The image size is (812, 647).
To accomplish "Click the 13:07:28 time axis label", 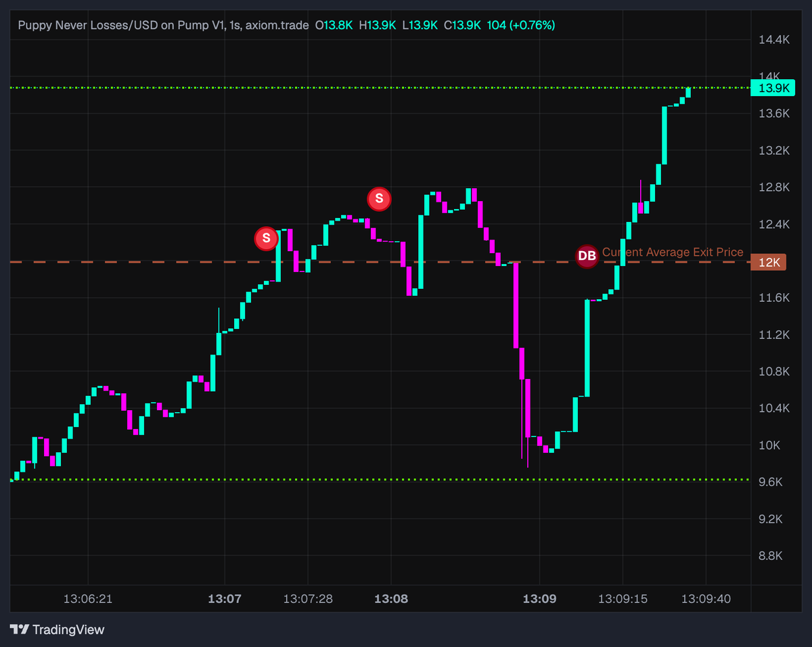I will tap(308, 599).
